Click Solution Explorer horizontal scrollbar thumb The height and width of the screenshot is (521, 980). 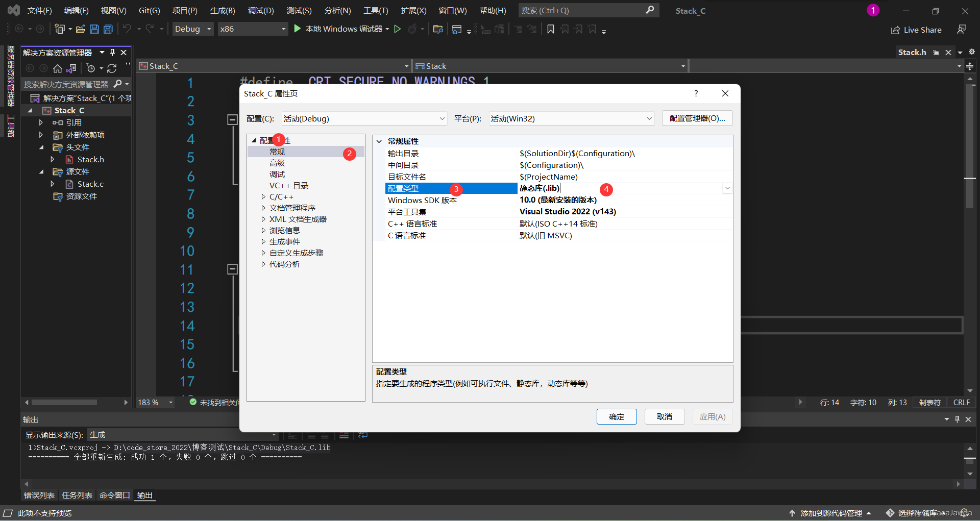coord(64,403)
